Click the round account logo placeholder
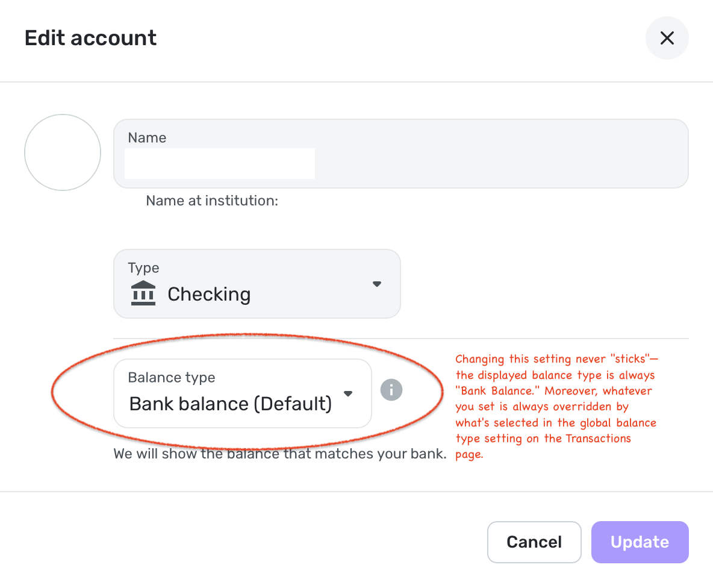 (x=63, y=152)
